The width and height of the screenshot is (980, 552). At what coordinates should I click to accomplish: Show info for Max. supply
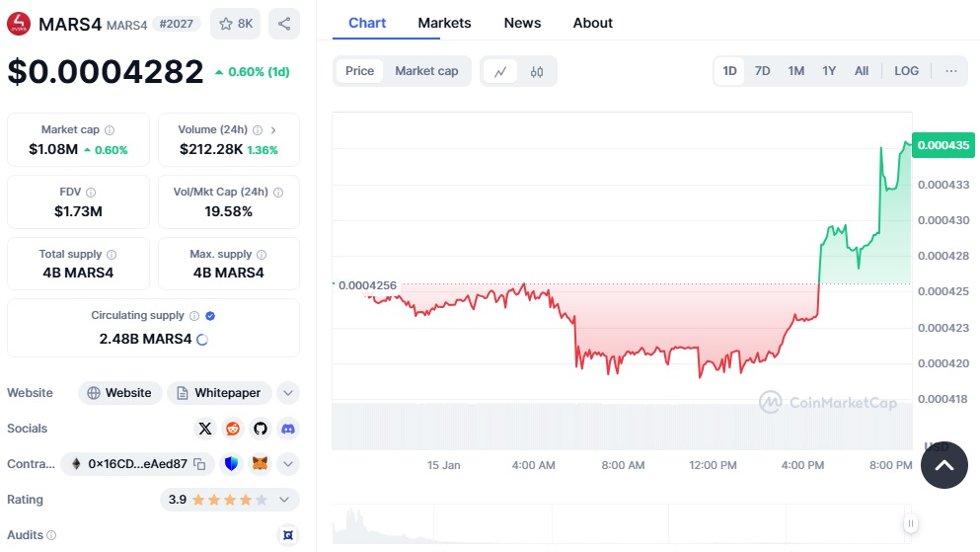click(262, 255)
